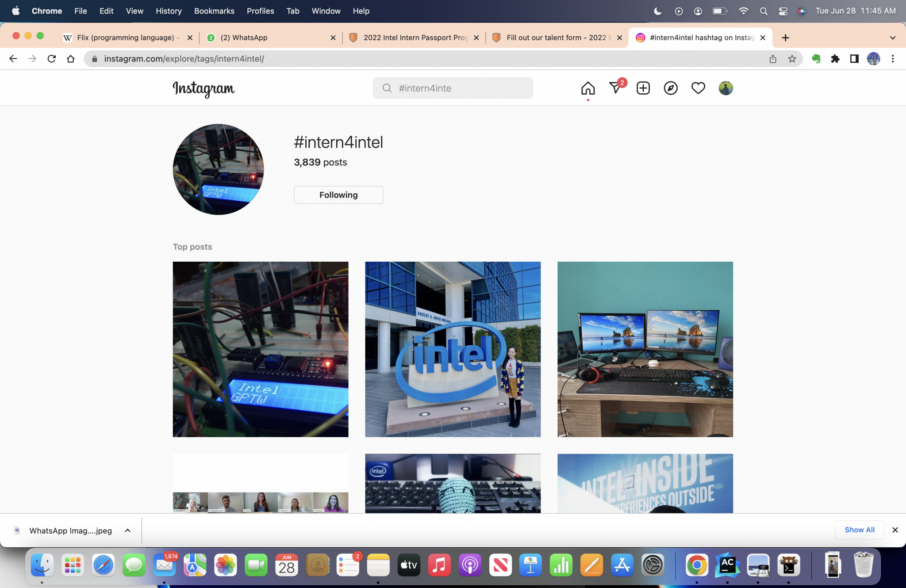Open activity feed heart icon
This screenshot has width=906, height=588.
point(698,88)
